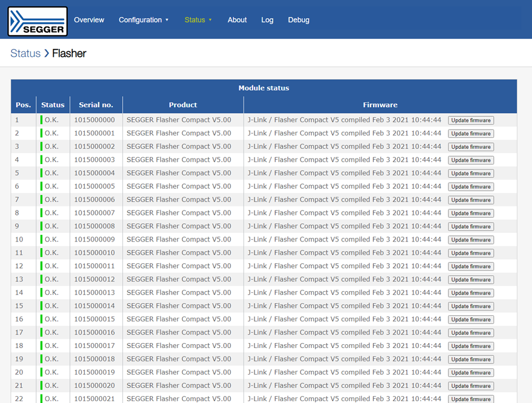Update firmware for module position 16
532x403 pixels.
(470, 319)
